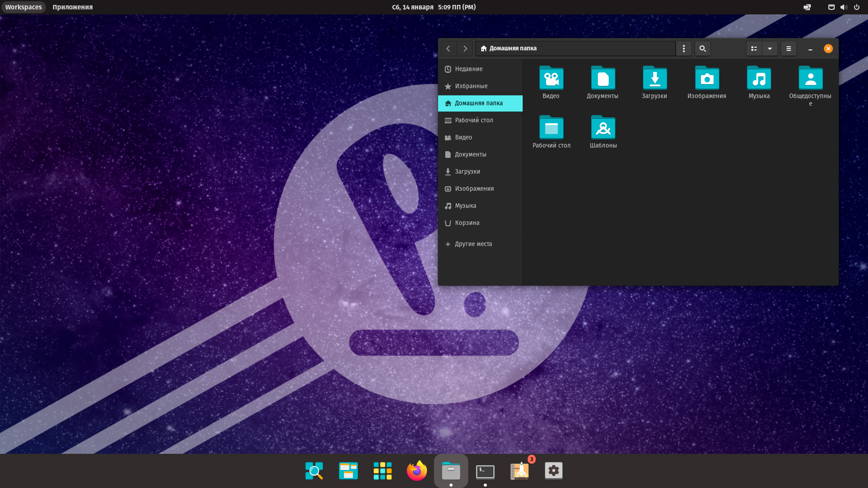Open Корзина from sidebar

[467, 223]
